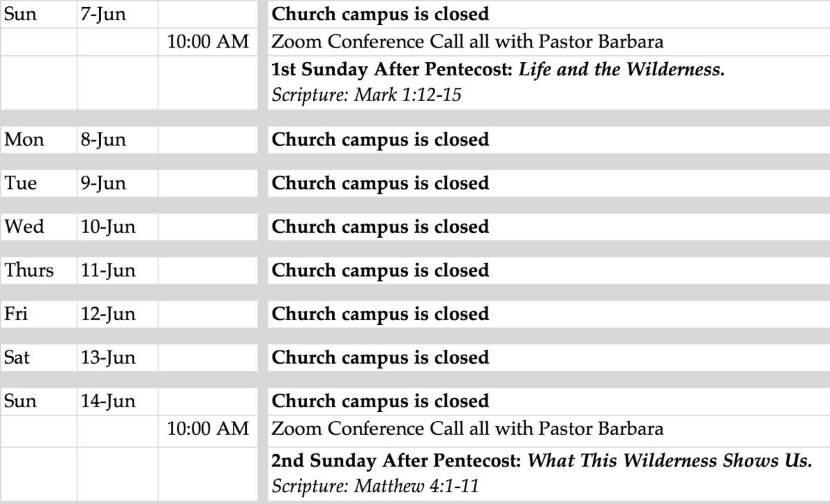Click the Thurs day cell

[29, 270]
